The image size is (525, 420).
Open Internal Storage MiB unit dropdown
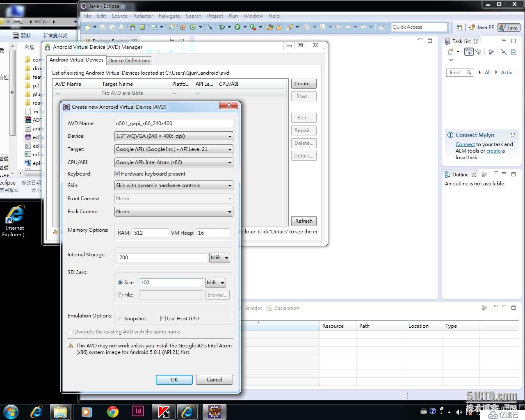[219, 258]
